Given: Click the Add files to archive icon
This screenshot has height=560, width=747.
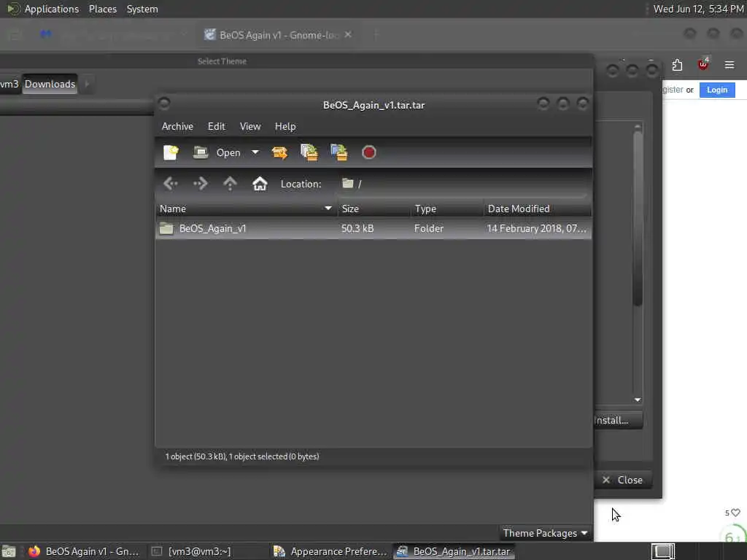Looking at the screenshot, I should (309, 152).
